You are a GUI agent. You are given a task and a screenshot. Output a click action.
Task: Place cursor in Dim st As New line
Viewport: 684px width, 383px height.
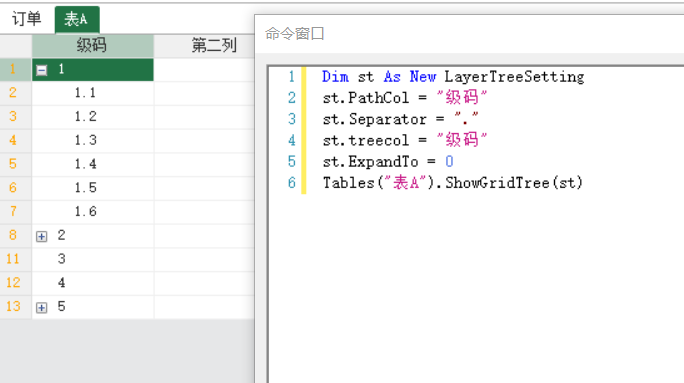[x=453, y=77]
